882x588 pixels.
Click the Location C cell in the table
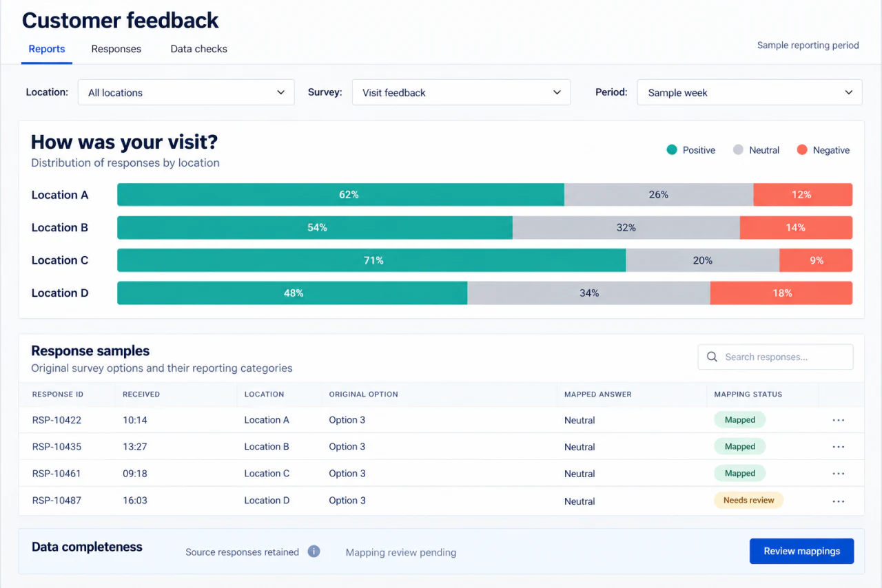tap(267, 474)
